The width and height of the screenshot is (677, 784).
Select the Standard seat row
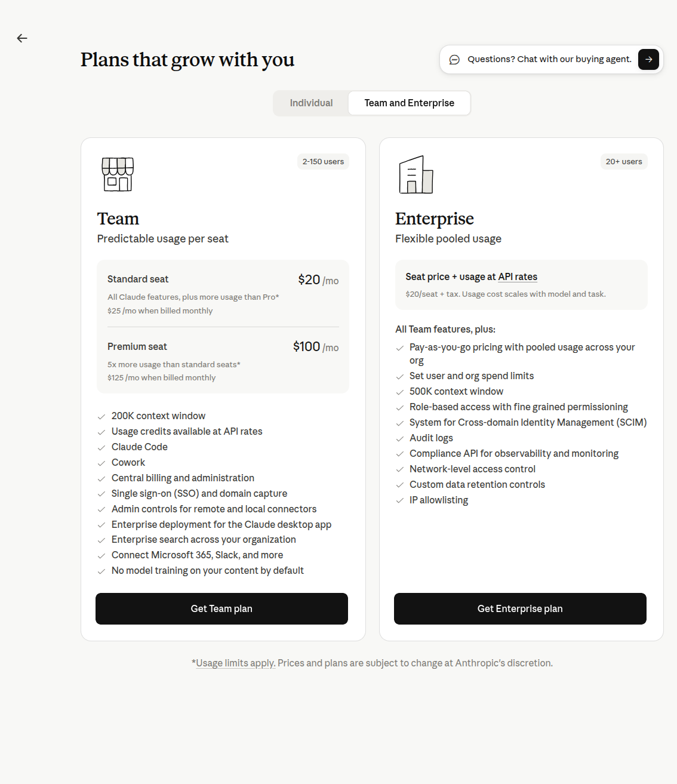[223, 294]
